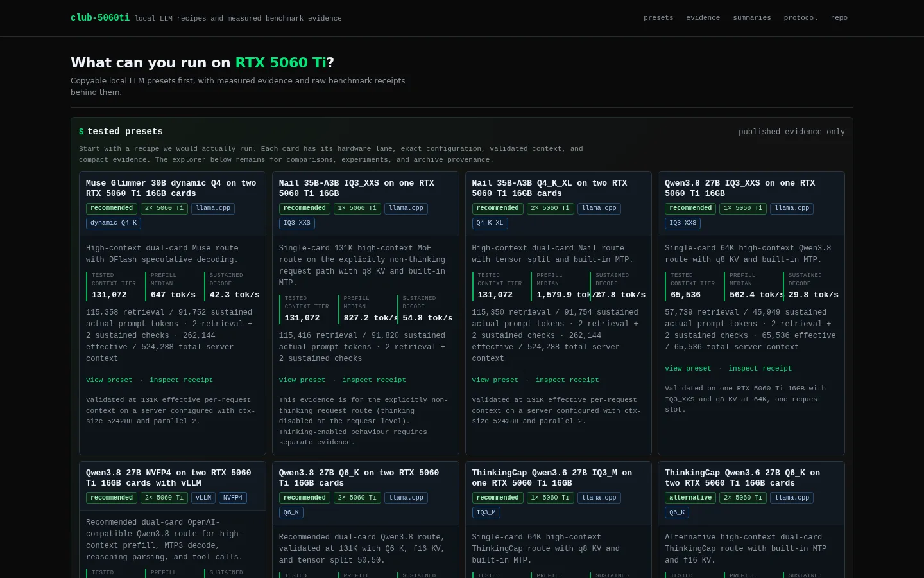Click recommended tag on Muse Glimmer card
Image resolution: width=924 pixels, height=578 pixels.
[112, 208]
